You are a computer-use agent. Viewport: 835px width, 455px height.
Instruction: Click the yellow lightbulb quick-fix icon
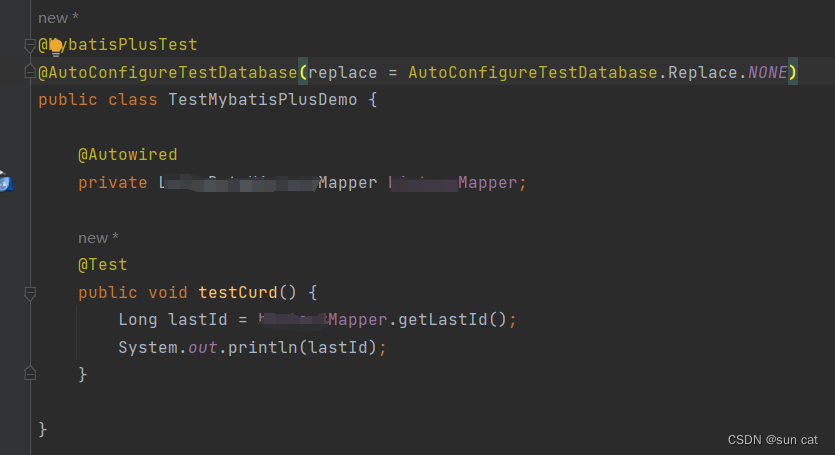point(56,45)
